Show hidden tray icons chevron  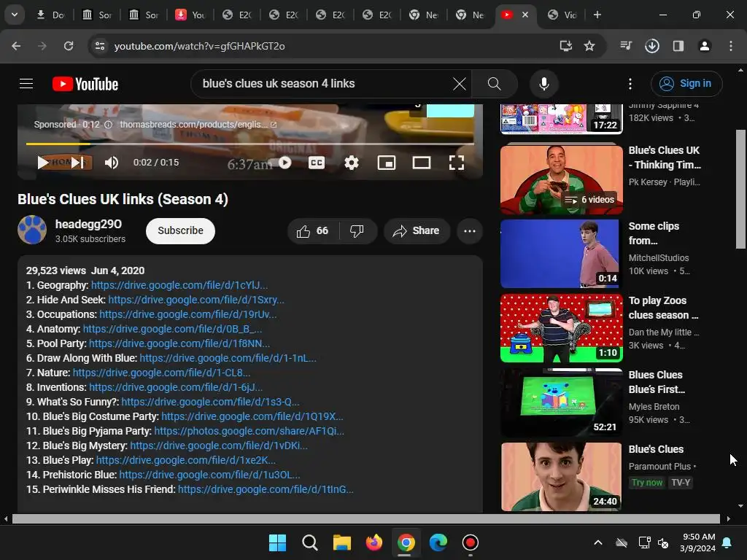coord(598,542)
